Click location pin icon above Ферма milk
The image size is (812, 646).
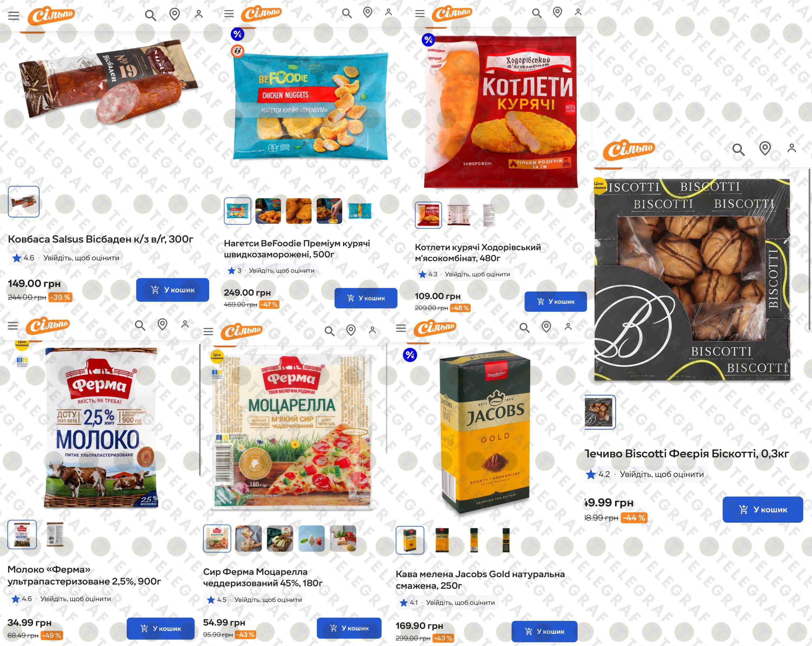[162, 324]
